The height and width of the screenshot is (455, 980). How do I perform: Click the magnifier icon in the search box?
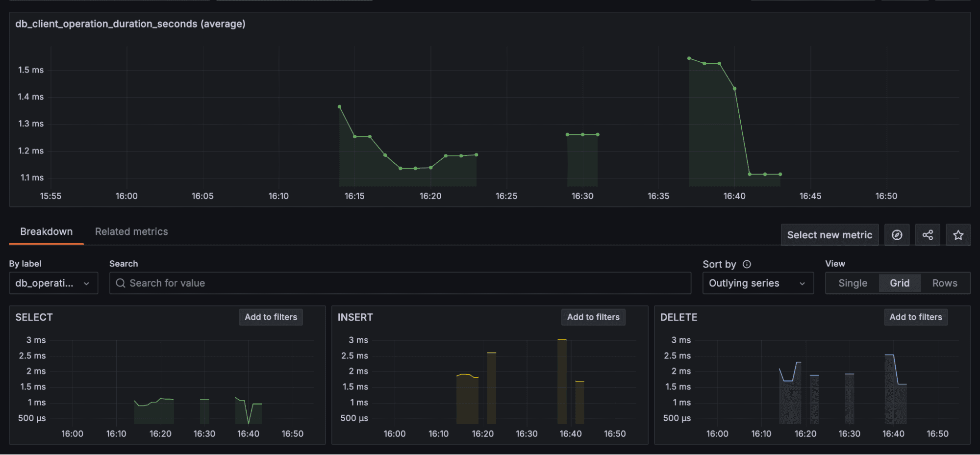[121, 283]
